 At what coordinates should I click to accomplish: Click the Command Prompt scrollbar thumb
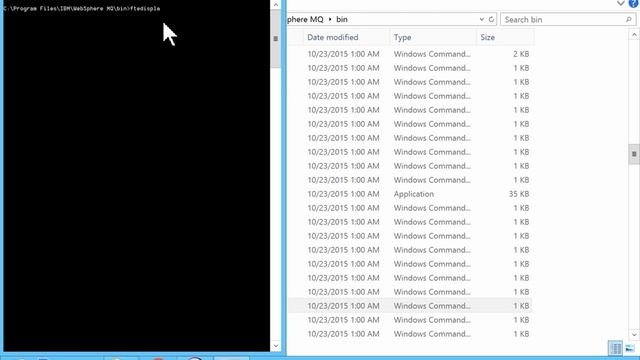point(276,39)
